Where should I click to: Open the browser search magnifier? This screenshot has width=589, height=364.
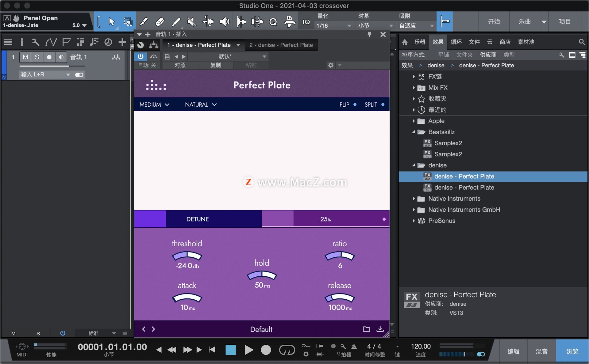point(582,42)
